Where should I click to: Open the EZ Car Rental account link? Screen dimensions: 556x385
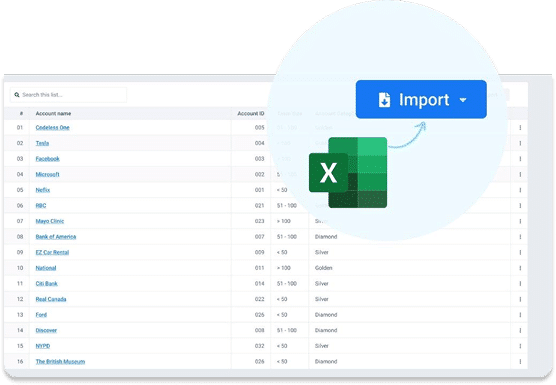[x=52, y=252]
